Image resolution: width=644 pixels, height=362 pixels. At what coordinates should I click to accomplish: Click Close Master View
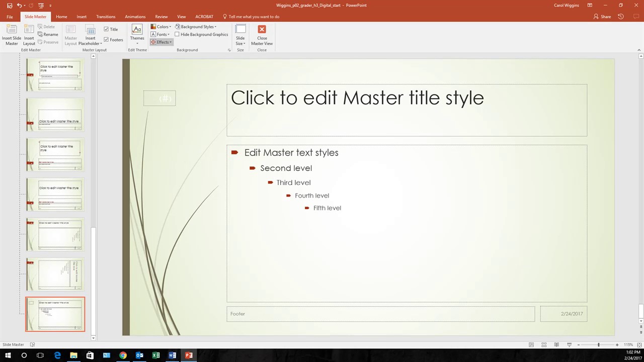[262, 35]
